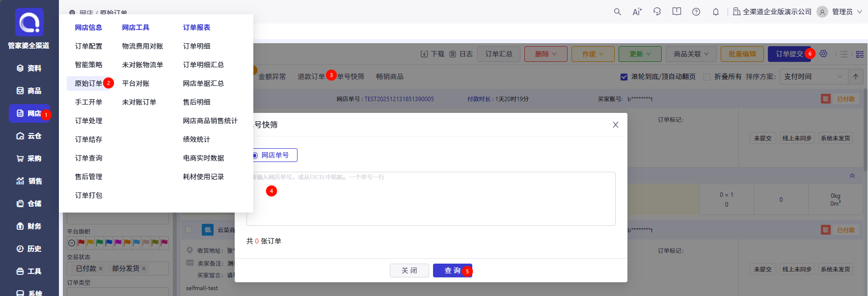Click the 关闭 button in dialog
This screenshot has width=868, height=296.
409,270
